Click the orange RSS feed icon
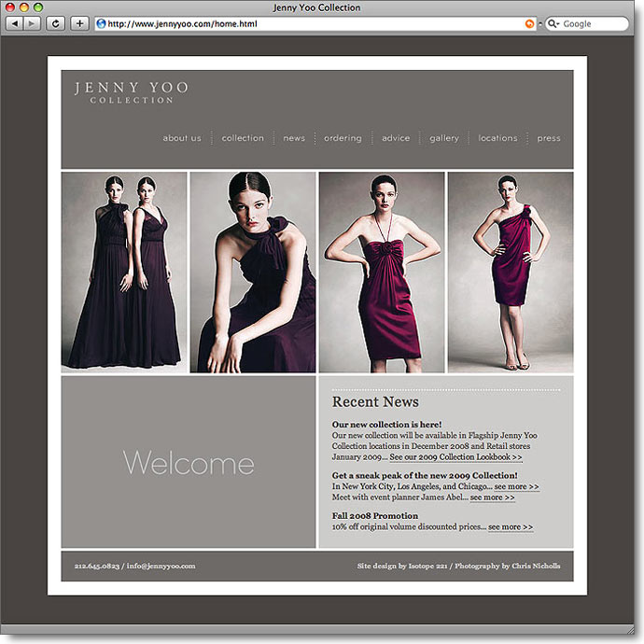644x644 pixels. click(x=530, y=24)
